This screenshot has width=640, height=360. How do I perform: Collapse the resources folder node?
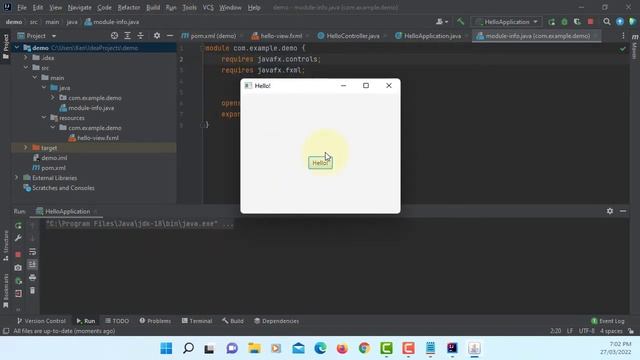pos(44,118)
